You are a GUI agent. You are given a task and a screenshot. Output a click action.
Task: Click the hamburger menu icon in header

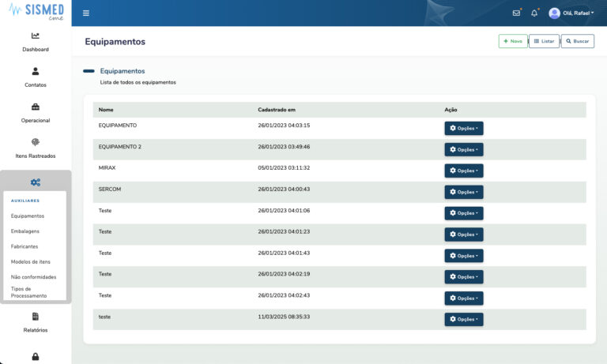click(86, 13)
